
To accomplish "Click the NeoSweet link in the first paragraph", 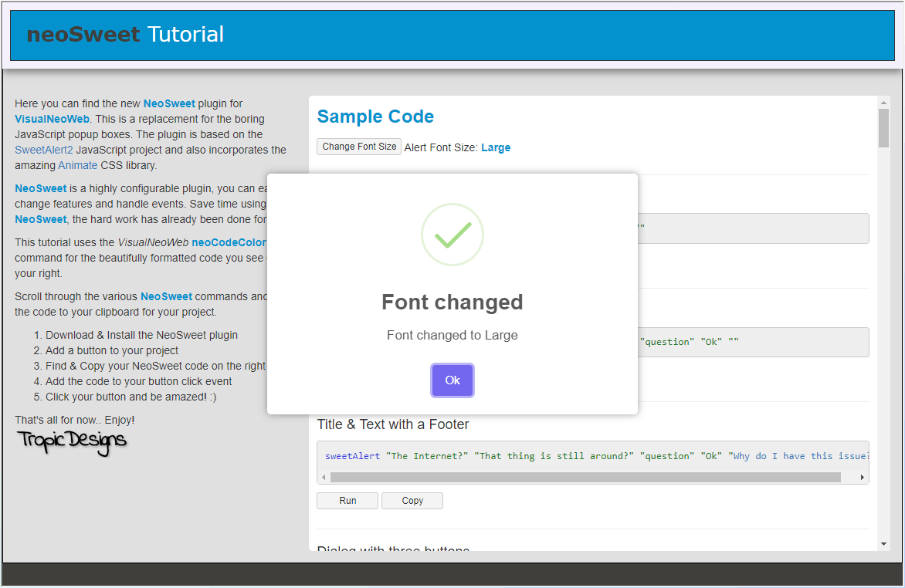I will click(169, 103).
